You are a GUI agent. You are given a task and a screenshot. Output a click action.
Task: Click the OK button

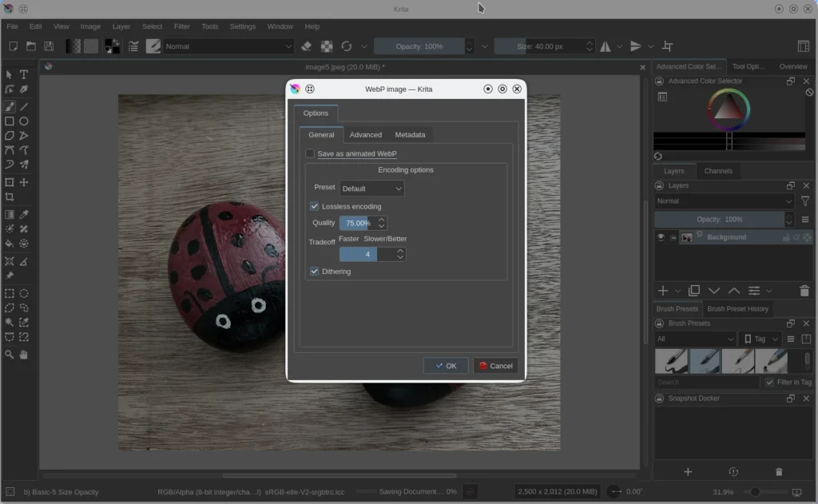[446, 366]
